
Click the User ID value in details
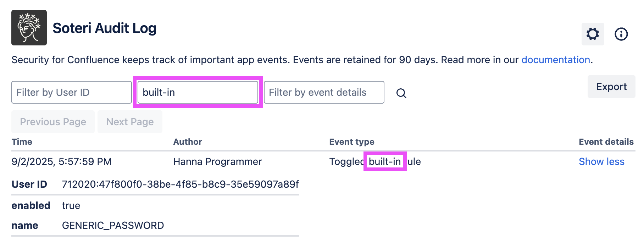coord(180,184)
